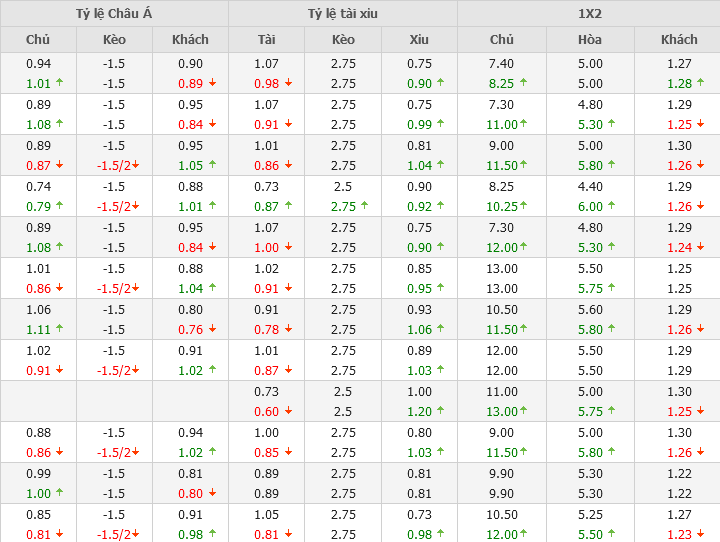Click the Xỉu column header
Image resolution: width=720 pixels, height=542 pixels.
[419, 40]
